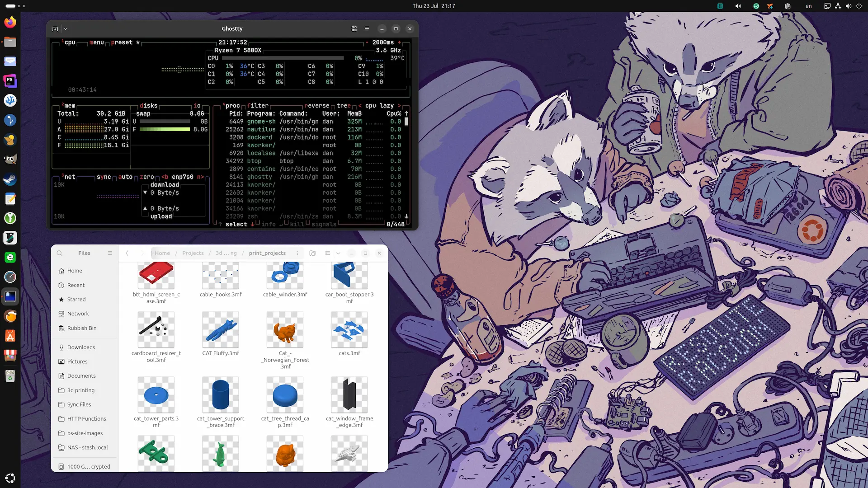Open NAS - stash.local bookmark
The height and width of the screenshot is (488, 868).
85,447
